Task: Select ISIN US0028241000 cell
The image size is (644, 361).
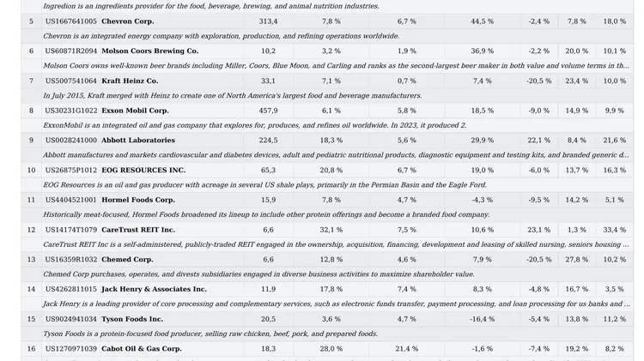Action: 71,141
